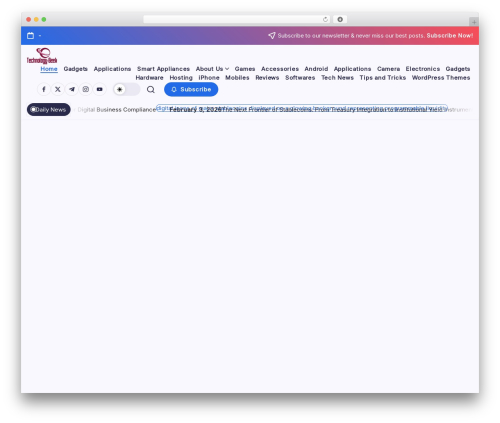Screen dimensions: 500x423
Task: Click the calendar icon in top bar
Action: click(x=30, y=35)
